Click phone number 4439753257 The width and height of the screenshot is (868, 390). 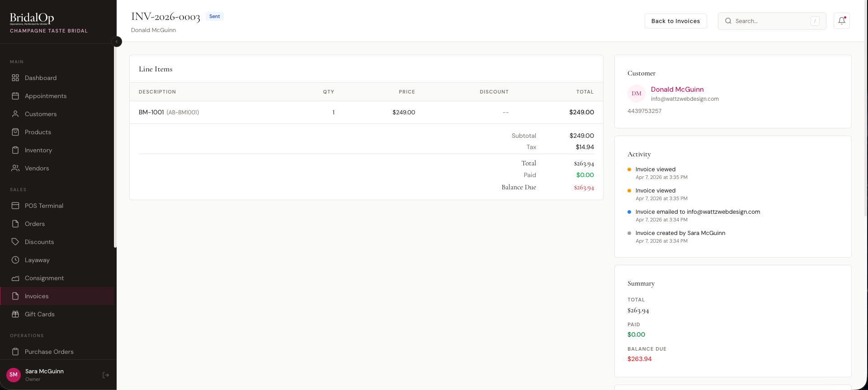tap(644, 111)
